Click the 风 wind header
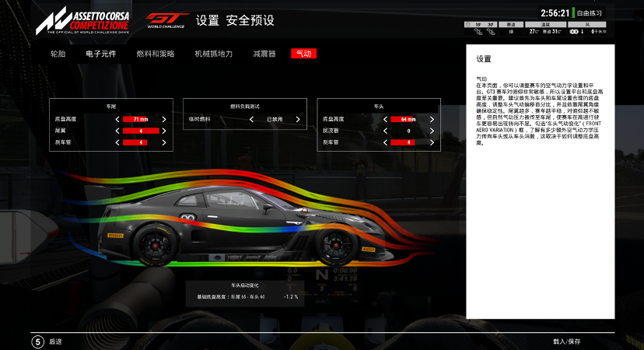 coord(587,25)
